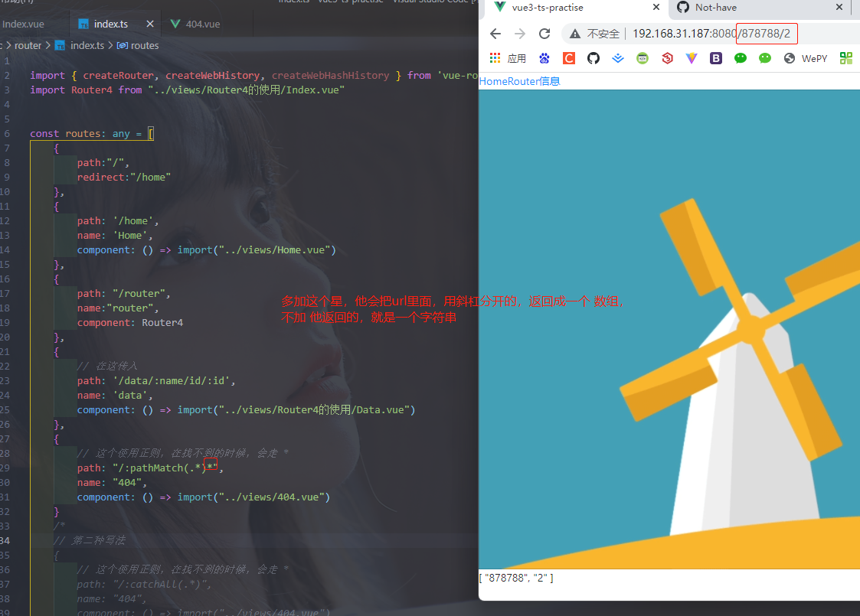Close the index.ts editor tab
860x616 pixels.
pos(150,24)
